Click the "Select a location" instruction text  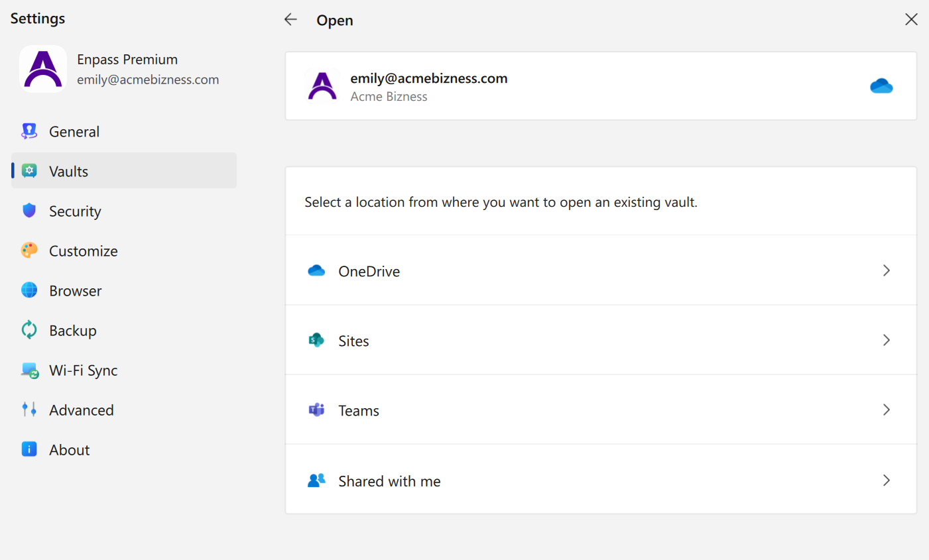[x=501, y=202]
